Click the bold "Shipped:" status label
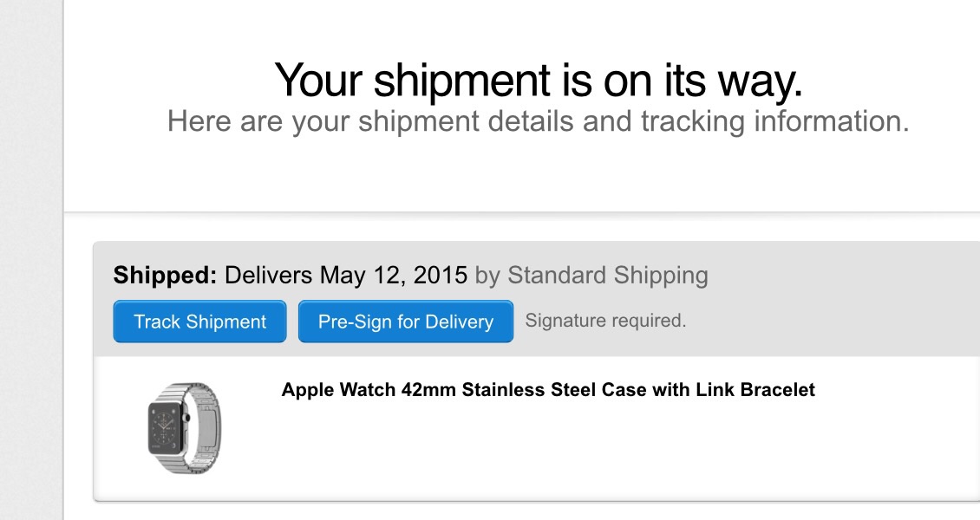 (165, 276)
